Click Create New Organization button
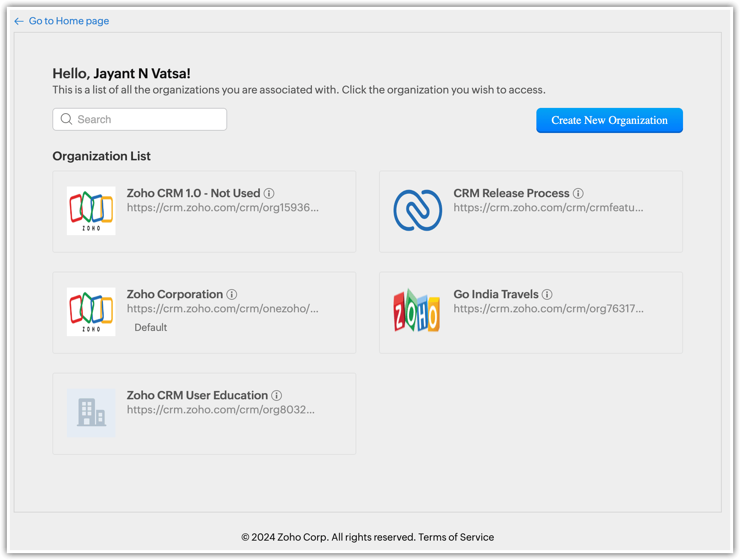Image resolution: width=740 pixels, height=560 pixels. [609, 120]
